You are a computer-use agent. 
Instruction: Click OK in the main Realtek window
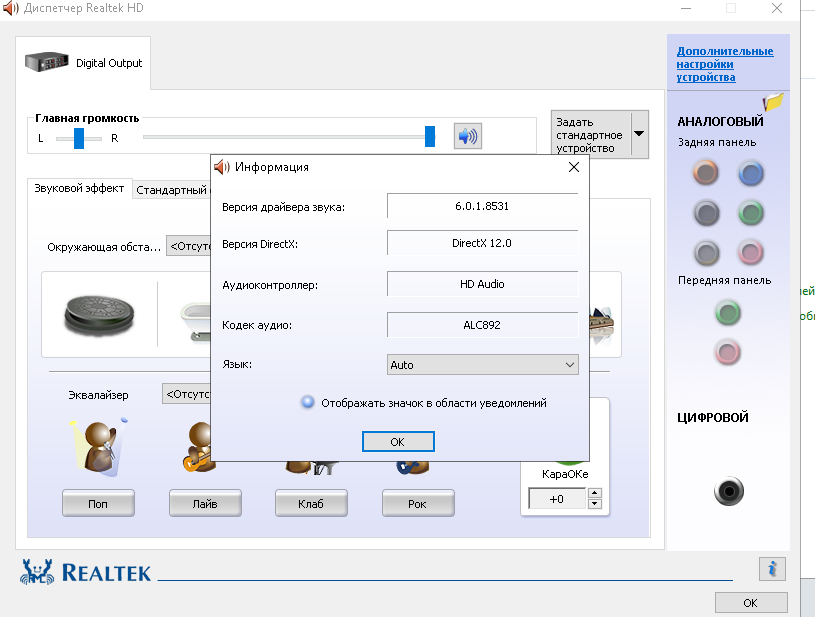(x=751, y=603)
